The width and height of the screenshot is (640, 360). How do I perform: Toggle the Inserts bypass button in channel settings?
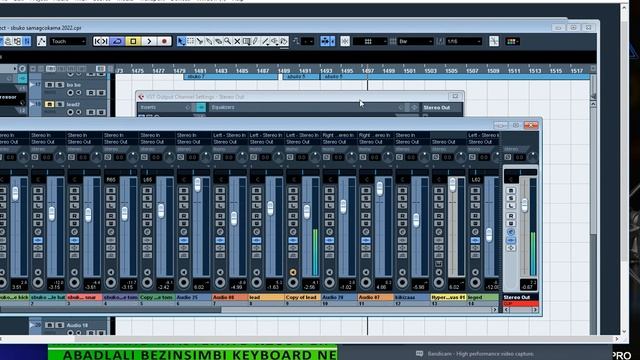tap(201, 107)
